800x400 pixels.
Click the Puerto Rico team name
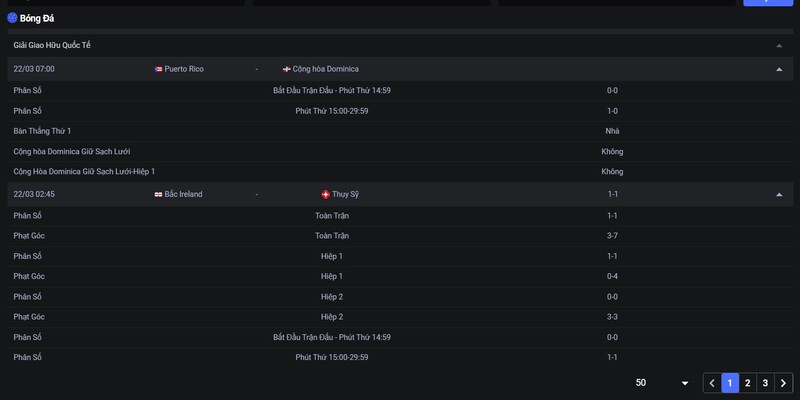(184, 69)
